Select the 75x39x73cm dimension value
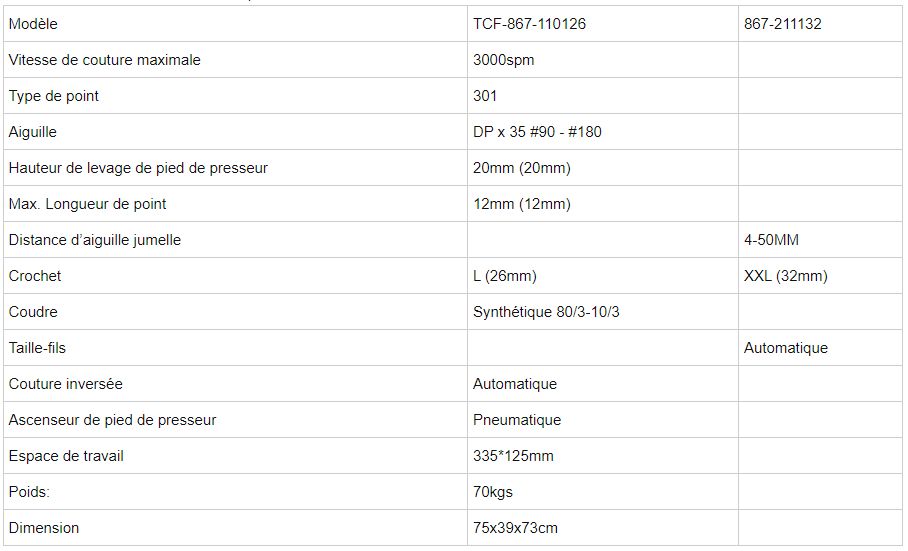This screenshot has height=551, width=908. 515,528
